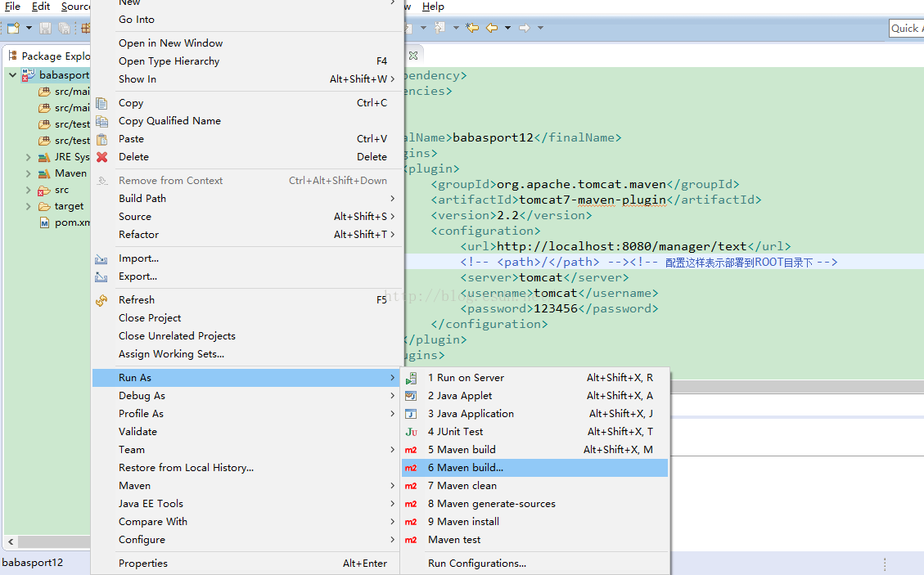This screenshot has width=924, height=575.
Task: Click the Java Applet icon
Action: (x=412, y=396)
